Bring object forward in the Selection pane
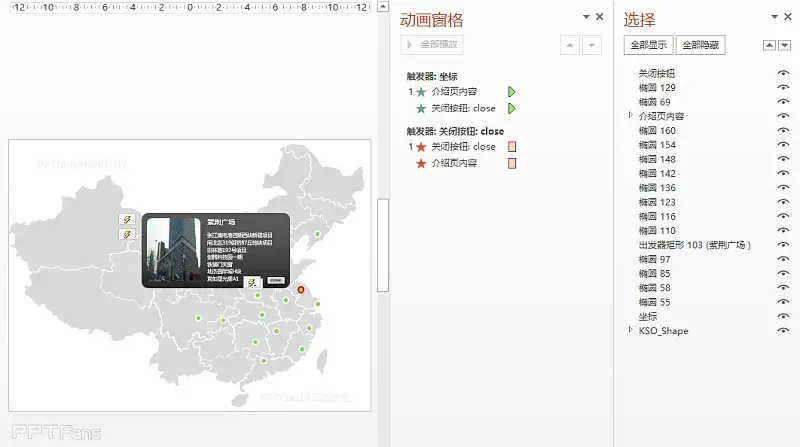 [x=768, y=45]
